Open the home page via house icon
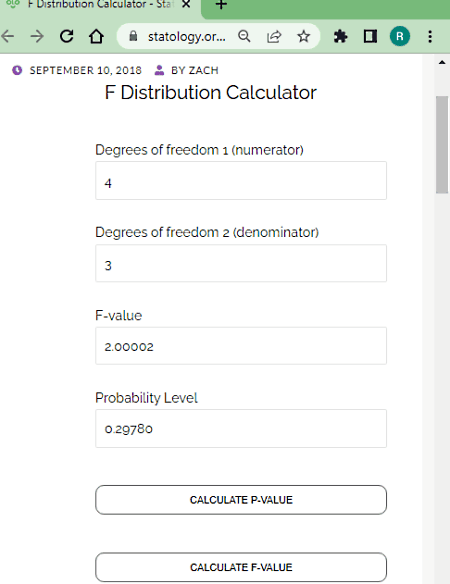 coord(96,36)
